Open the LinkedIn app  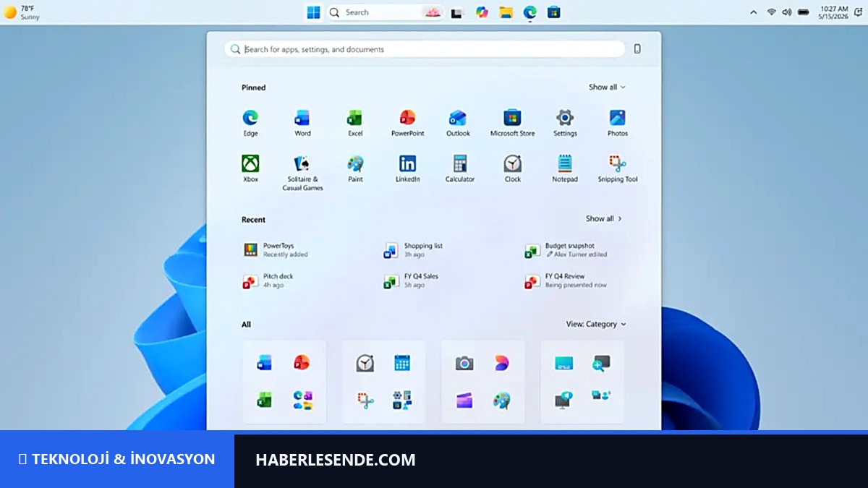click(x=407, y=168)
